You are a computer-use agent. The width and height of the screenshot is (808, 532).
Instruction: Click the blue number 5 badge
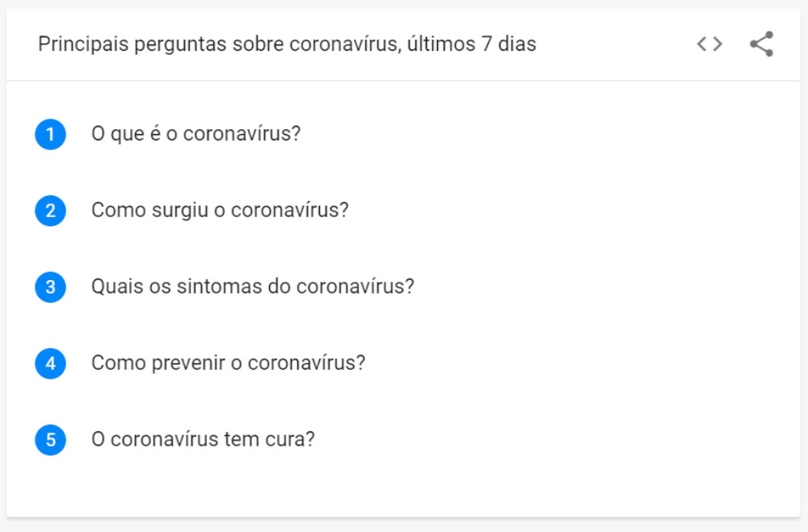tap(50, 440)
